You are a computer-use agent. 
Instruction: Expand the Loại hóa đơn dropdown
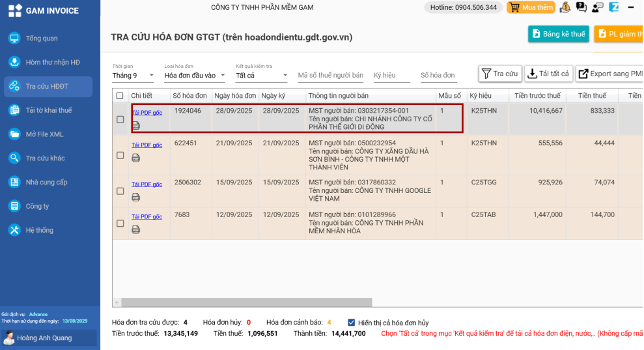point(194,76)
